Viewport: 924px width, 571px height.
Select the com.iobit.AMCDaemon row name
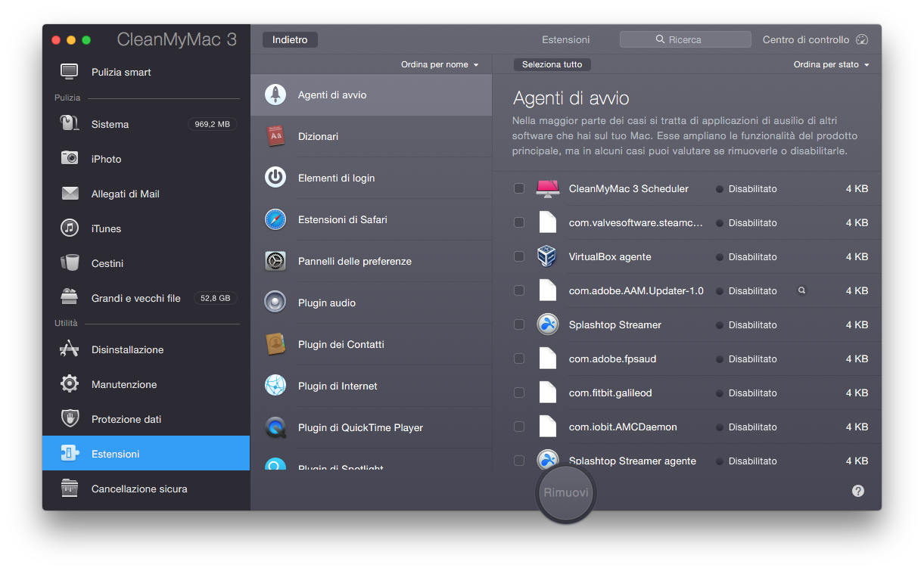point(623,427)
